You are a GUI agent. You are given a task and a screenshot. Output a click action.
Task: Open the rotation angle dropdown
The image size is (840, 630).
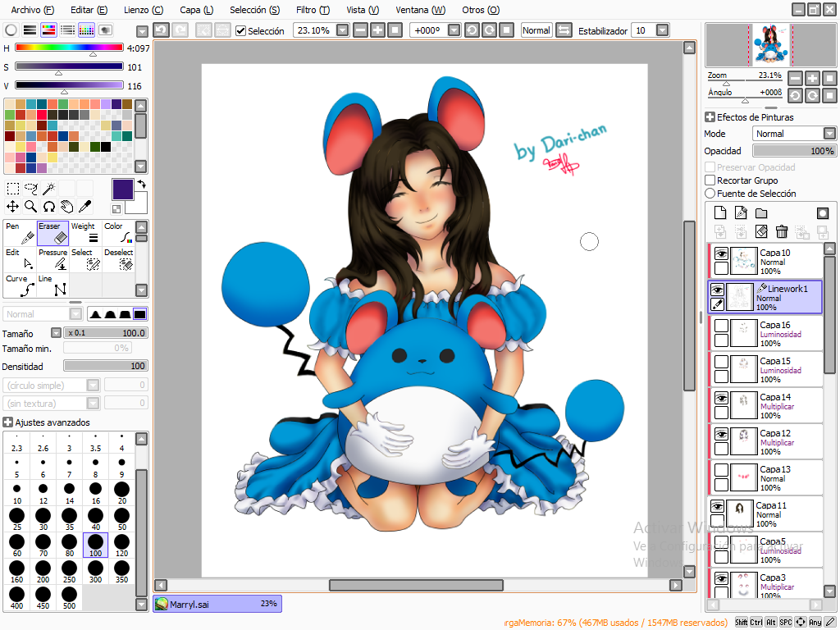click(454, 30)
